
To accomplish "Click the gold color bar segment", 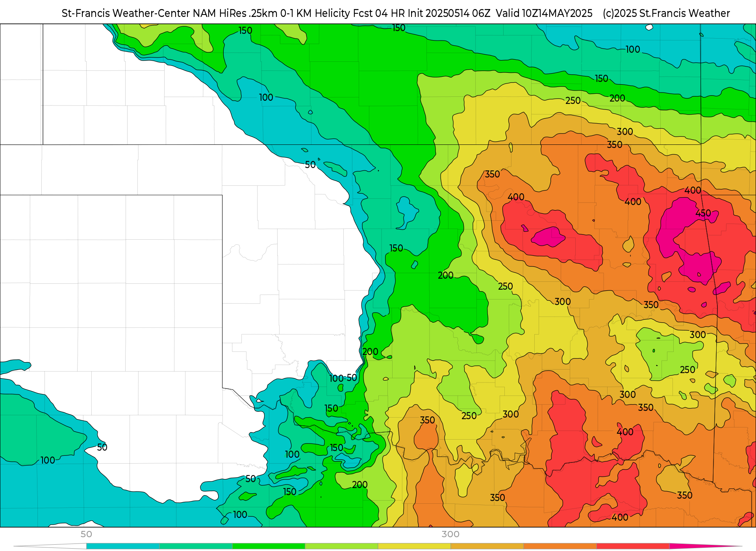I will pos(487,546).
